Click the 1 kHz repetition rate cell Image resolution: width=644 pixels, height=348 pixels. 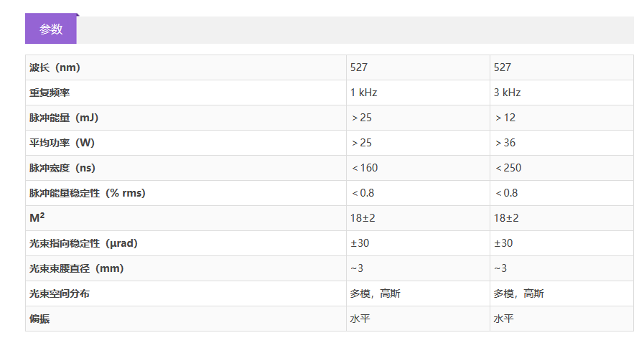[364, 93]
